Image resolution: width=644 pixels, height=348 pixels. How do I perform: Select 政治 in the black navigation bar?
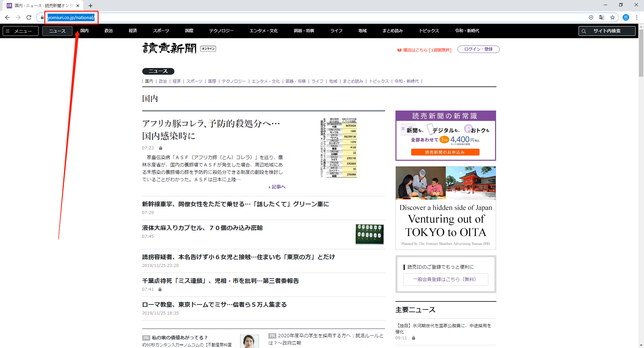pos(108,31)
